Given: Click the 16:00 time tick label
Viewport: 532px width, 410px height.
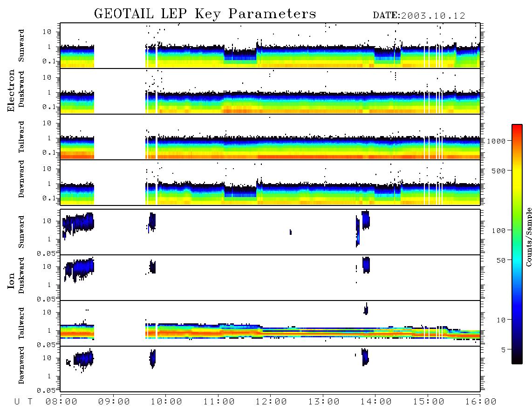Looking at the screenshot, I should point(481,402).
